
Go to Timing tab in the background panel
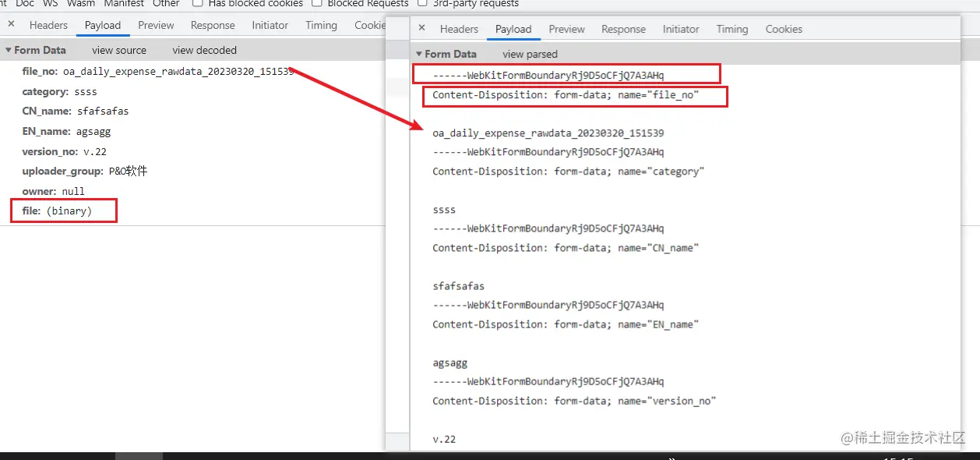(321, 25)
